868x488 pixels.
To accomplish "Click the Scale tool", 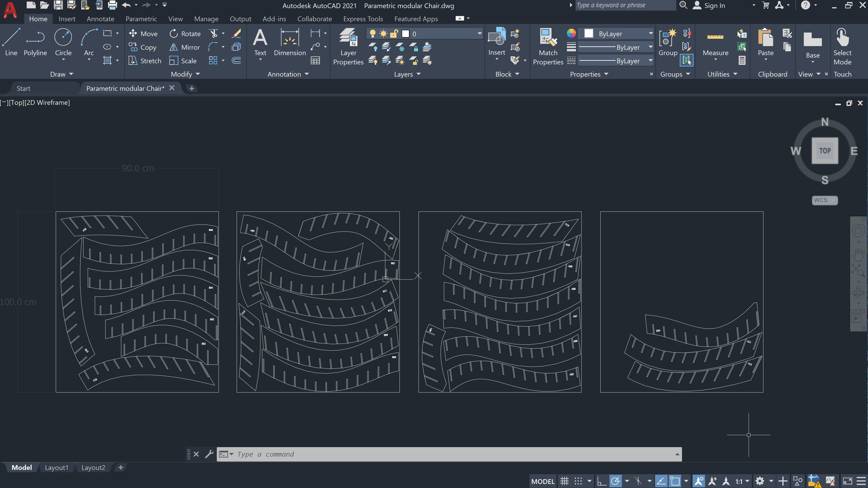I will point(183,61).
